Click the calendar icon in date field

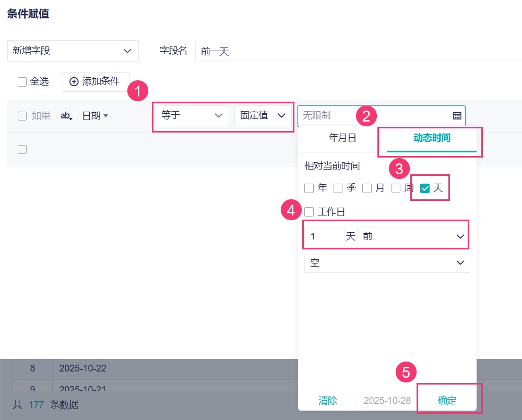pos(457,115)
